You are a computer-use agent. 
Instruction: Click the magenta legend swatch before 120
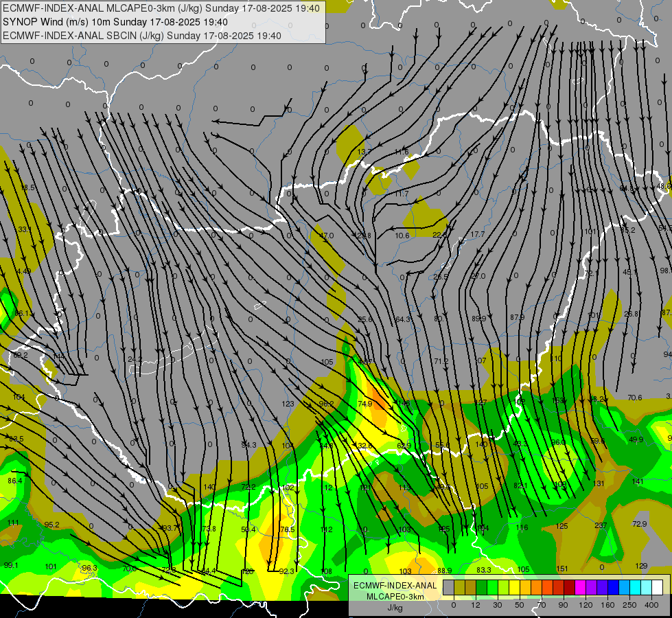[x=580, y=587]
